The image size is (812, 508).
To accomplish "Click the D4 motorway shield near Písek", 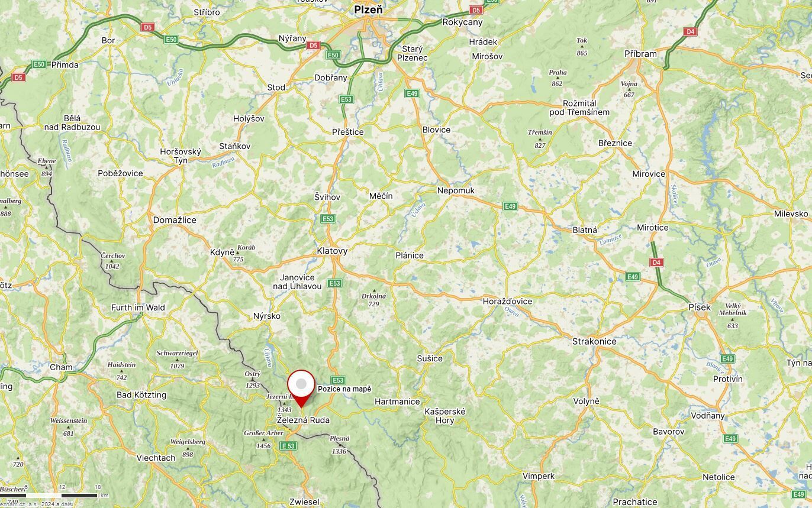I will 656,262.
